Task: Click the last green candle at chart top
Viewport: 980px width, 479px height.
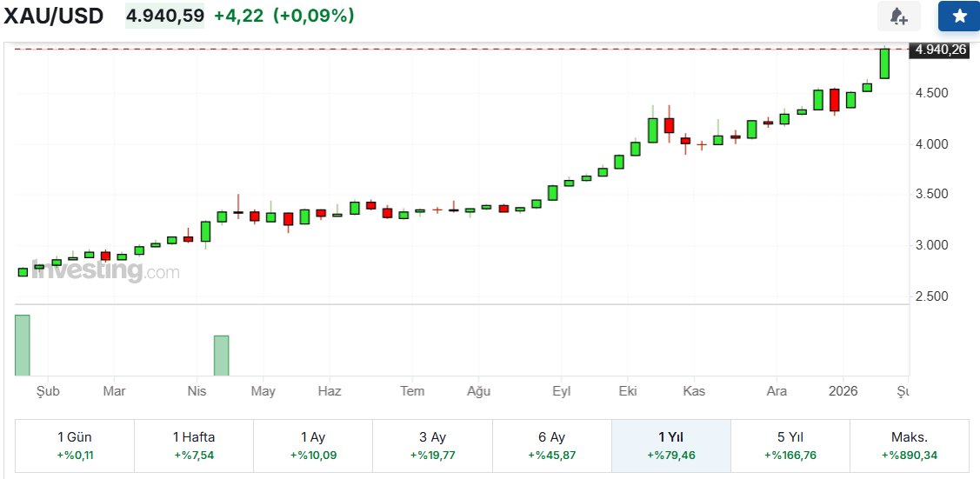Action: [x=884, y=63]
